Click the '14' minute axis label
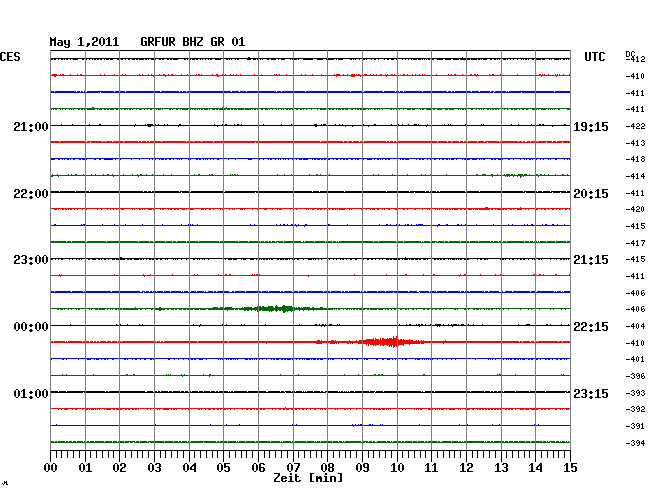 pyautogui.click(x=535, y=468)
